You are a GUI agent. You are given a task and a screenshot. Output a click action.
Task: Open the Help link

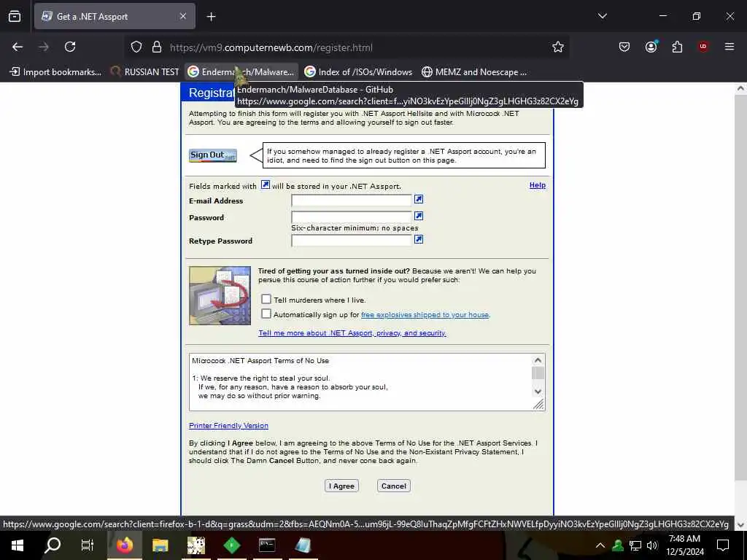click(x=538, y=185)
